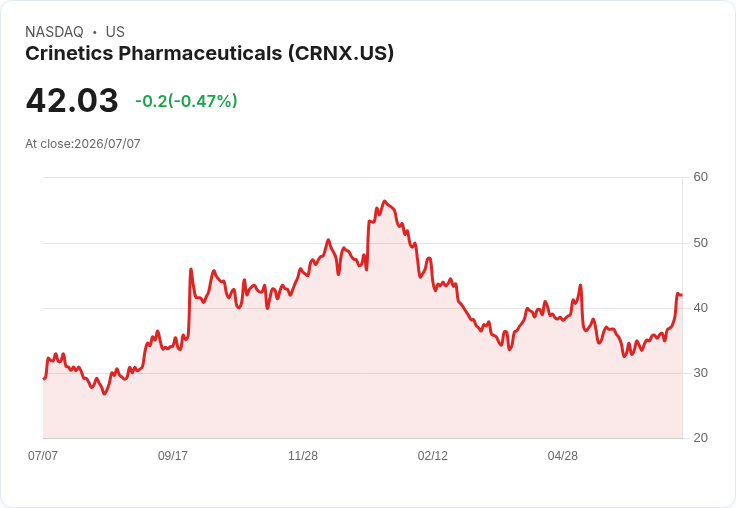Click the 30 y-axis price label
This screenshot has height=508, width=736.
[x=701, y=373]
